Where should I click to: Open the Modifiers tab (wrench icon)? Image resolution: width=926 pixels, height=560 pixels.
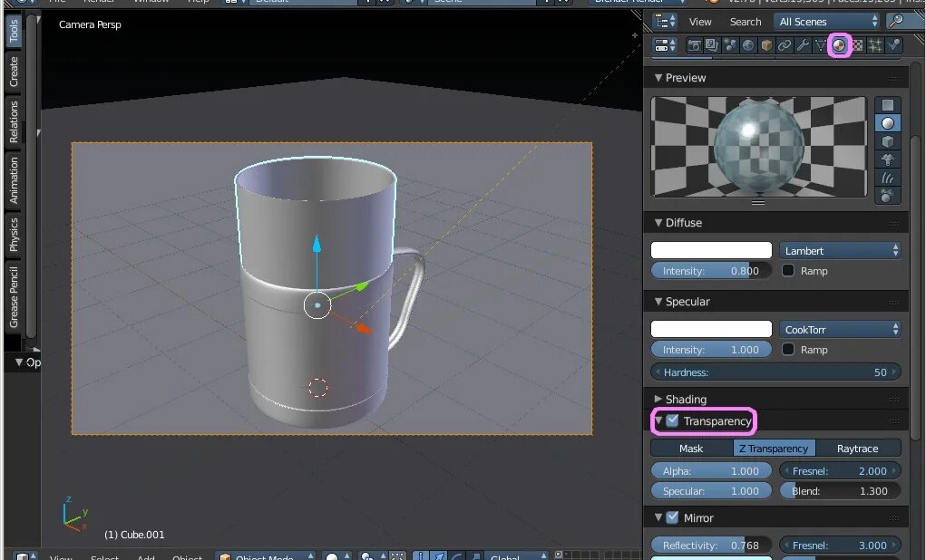[x=803, y=45]
